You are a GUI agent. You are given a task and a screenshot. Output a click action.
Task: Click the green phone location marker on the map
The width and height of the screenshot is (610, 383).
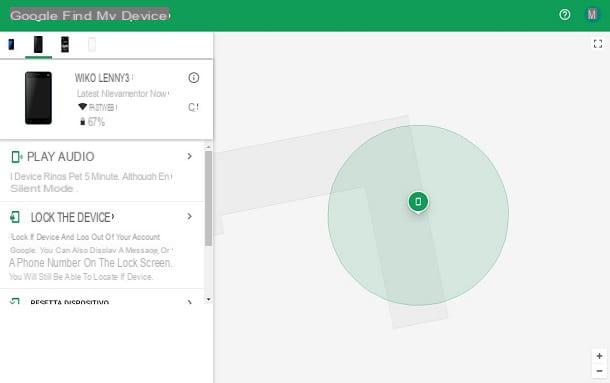pos(418,202)
